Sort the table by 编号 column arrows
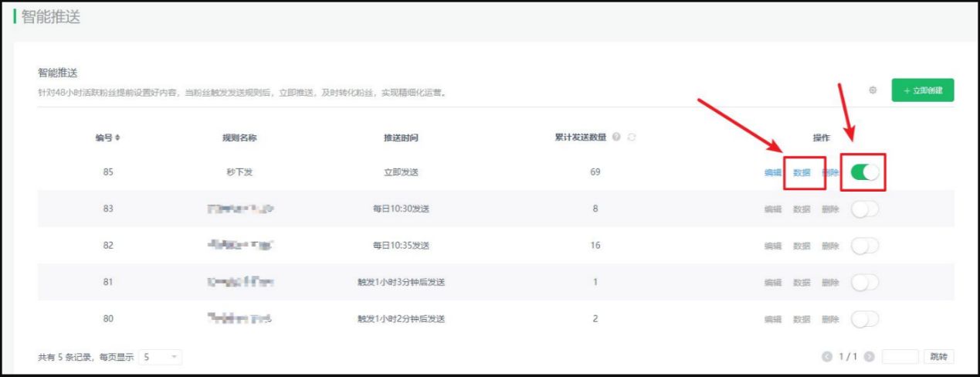This screenshot has width=980, height=377. (117, 138)
